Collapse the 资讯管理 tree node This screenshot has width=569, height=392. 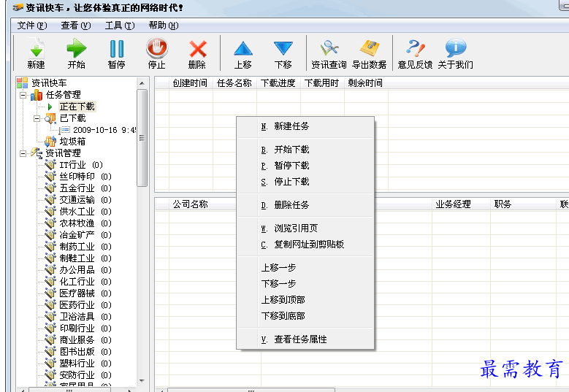[x=23, y=153]
